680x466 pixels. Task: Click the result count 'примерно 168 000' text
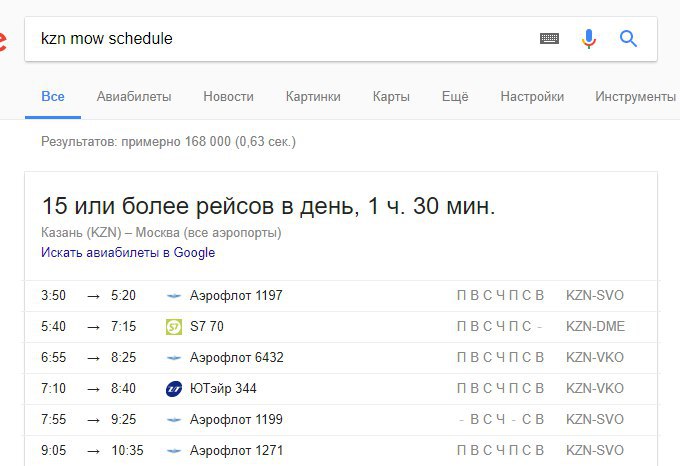coord(176,142)
